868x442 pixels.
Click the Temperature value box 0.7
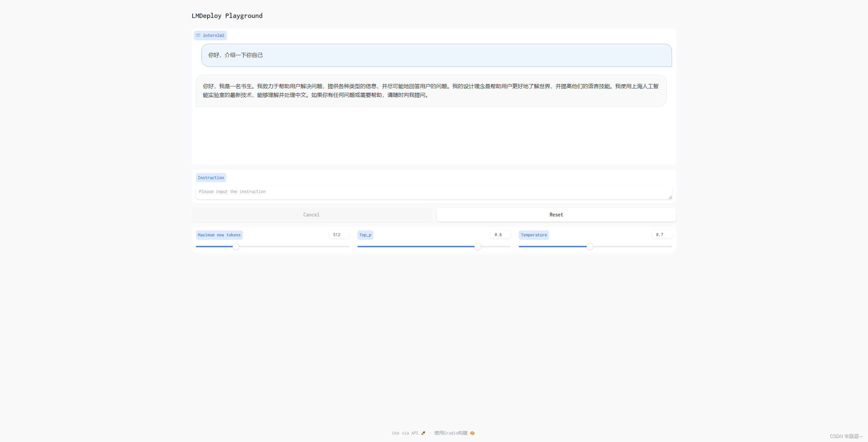point(662,235)
